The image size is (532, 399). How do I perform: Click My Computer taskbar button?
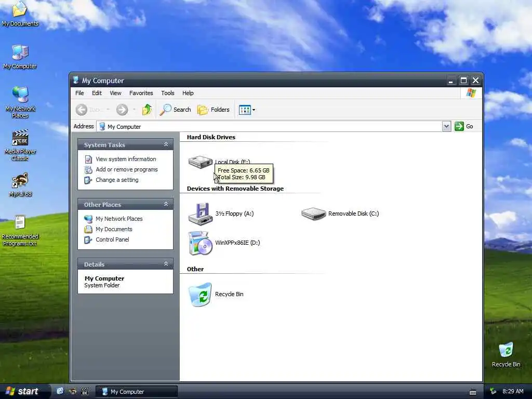coord(137,392)
